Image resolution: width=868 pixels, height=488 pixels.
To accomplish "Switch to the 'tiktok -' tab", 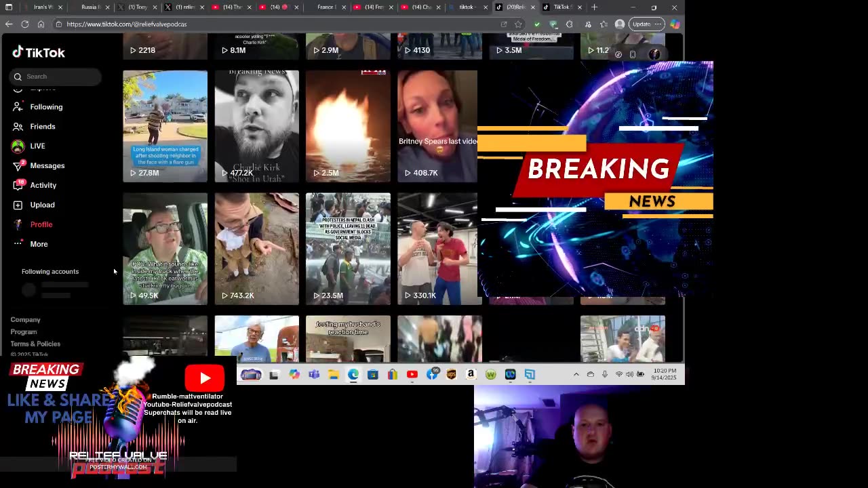I will point(467,7).
